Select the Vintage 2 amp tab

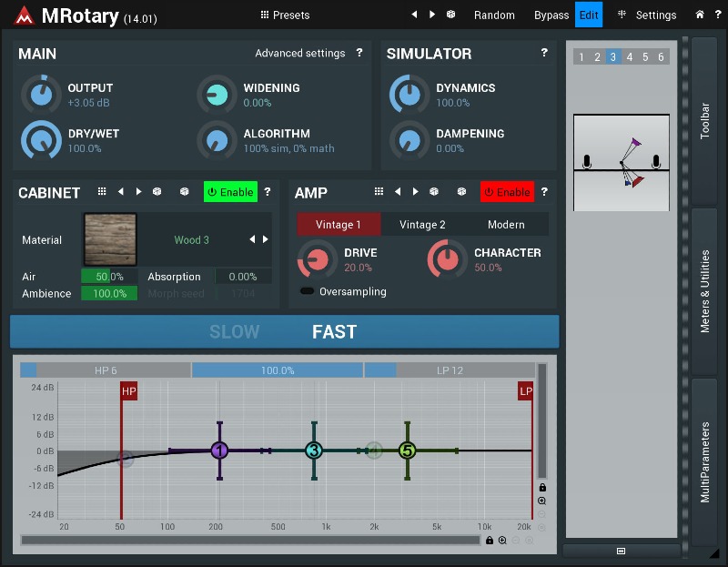coord(422,224)
